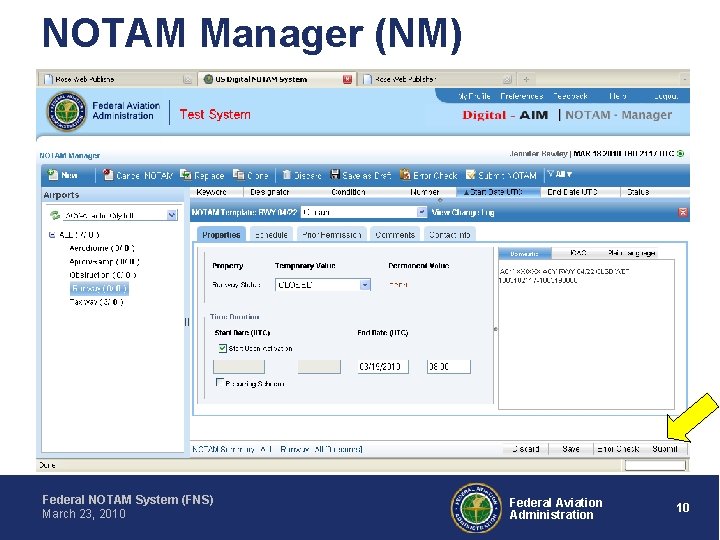Image resolution: width=720 pixels, height=540 pixels.
Task: Collapse the ALL tree node
Action: (x=51, y=235)
